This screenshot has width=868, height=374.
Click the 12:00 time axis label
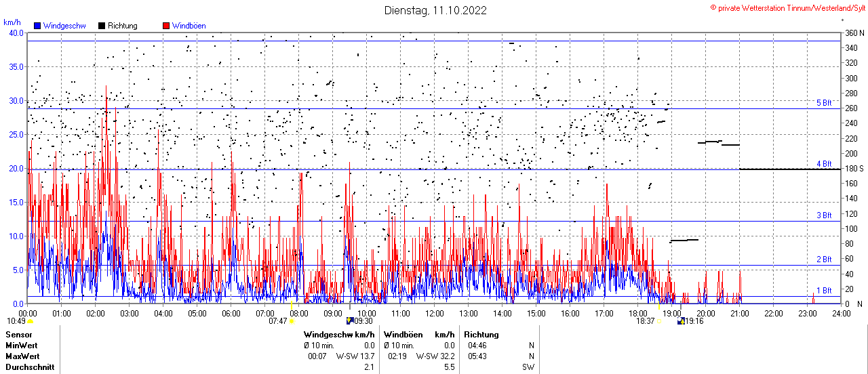(435, 314)
